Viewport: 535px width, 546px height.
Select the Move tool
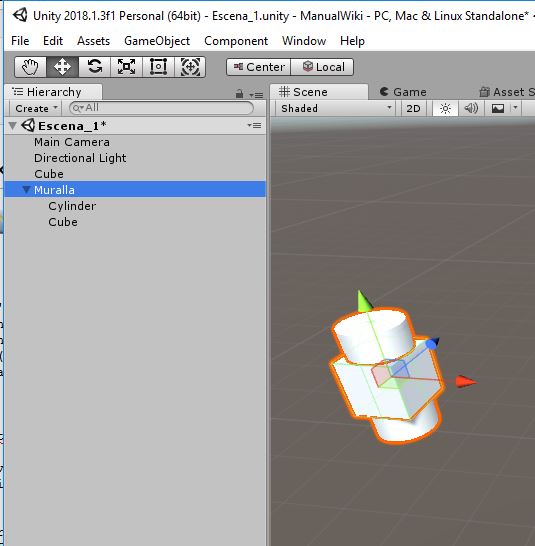pos(62,67)
